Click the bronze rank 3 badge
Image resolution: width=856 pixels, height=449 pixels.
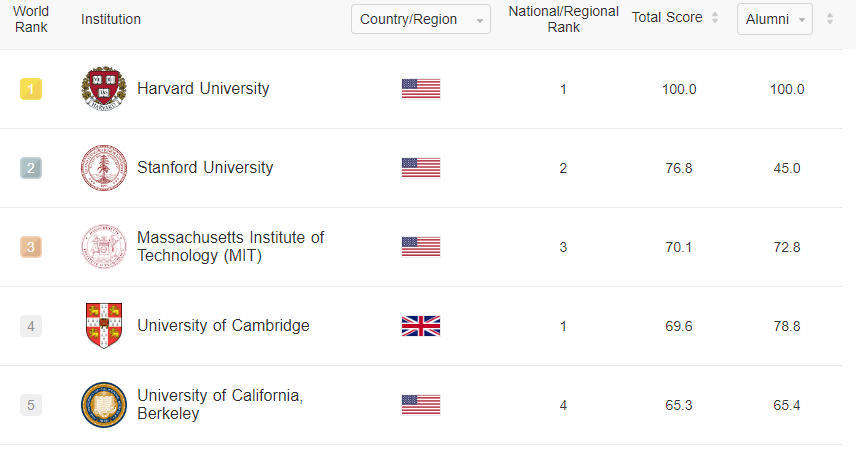[x=31, y=247]
